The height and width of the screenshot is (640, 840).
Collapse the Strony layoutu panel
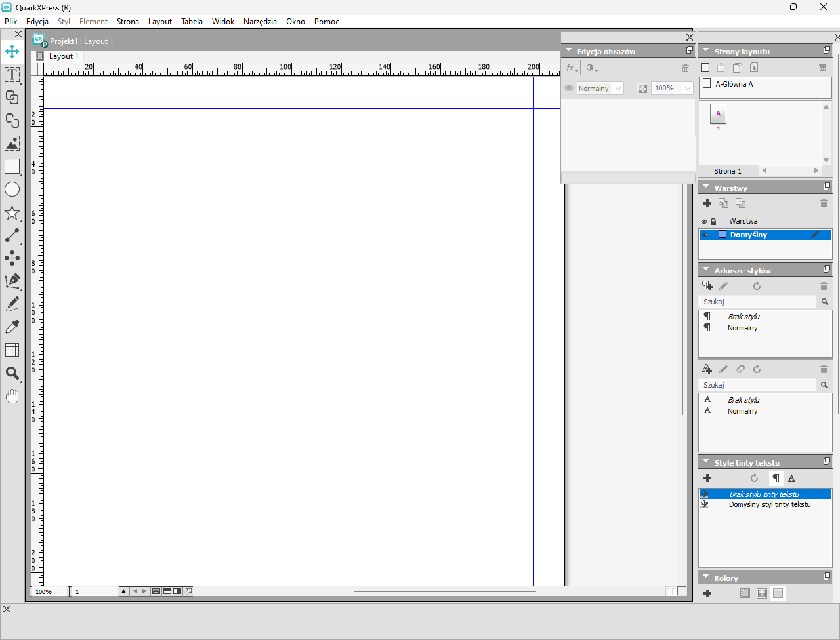click(706, 50)
